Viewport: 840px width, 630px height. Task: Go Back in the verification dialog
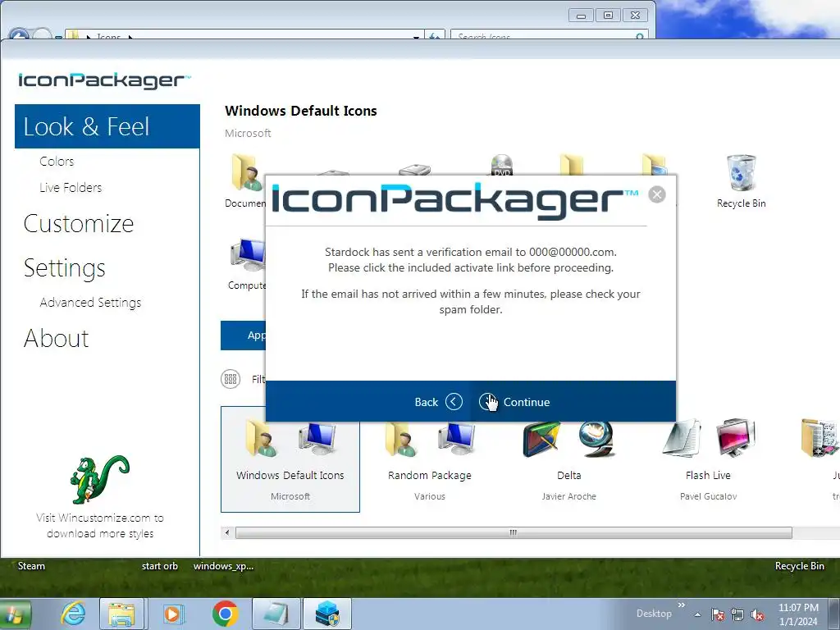(x=438, y=402)
